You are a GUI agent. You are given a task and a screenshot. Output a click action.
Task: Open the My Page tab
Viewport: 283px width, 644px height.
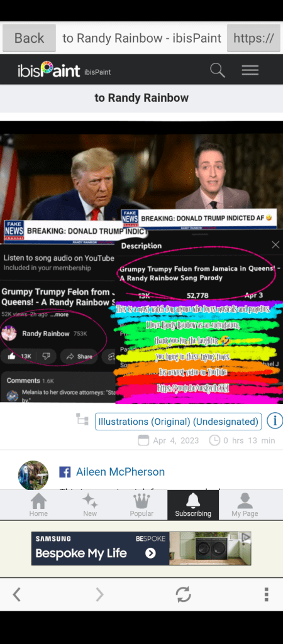click(245, 505)
